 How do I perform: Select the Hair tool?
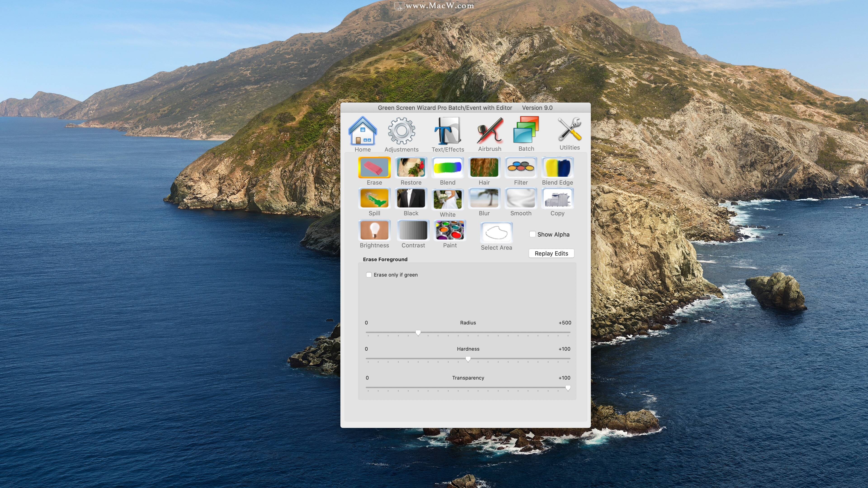coord(484,167)
